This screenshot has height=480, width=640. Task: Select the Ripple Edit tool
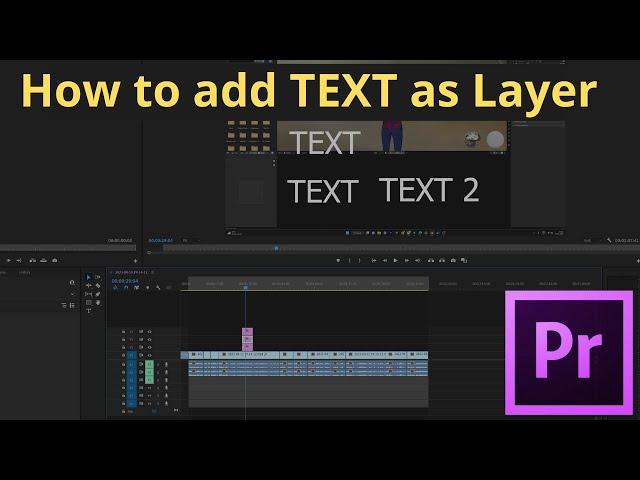[x=89, y=286]
